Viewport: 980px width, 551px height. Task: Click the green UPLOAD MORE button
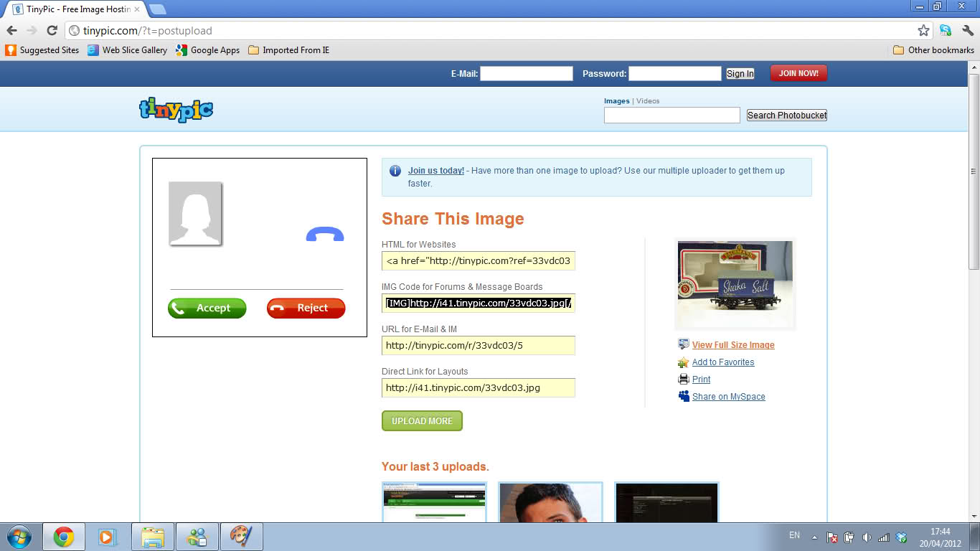[422, 421]
